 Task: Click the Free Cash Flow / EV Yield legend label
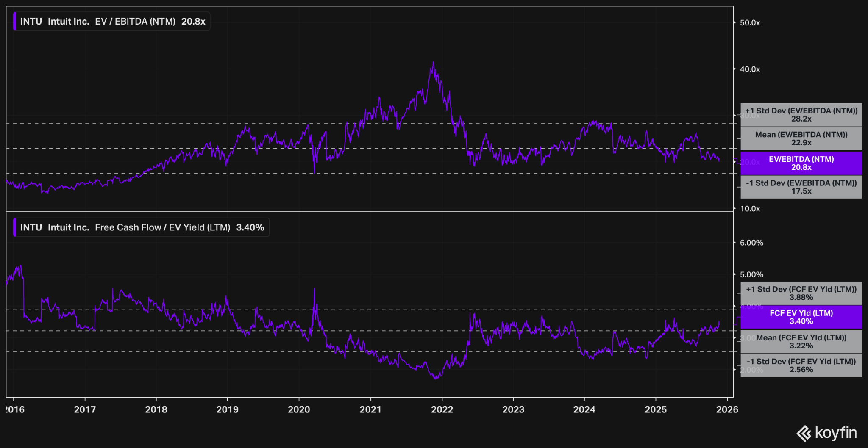[x=142, y=227]
